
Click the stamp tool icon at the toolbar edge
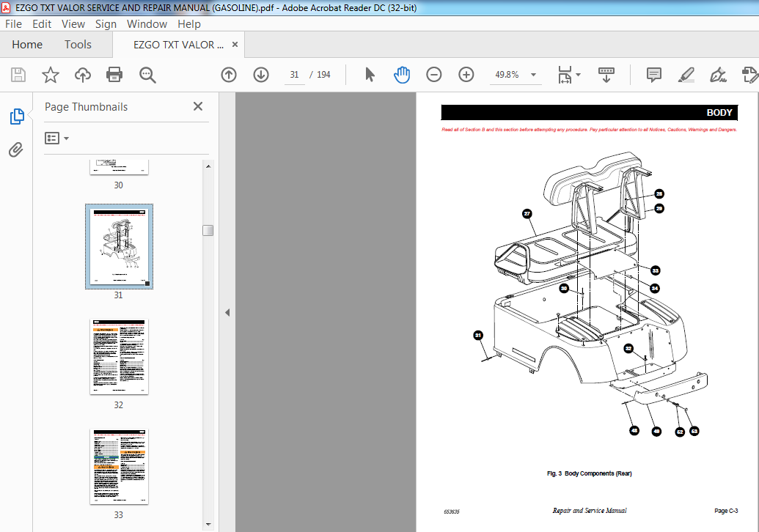click(x=749, y=75)
